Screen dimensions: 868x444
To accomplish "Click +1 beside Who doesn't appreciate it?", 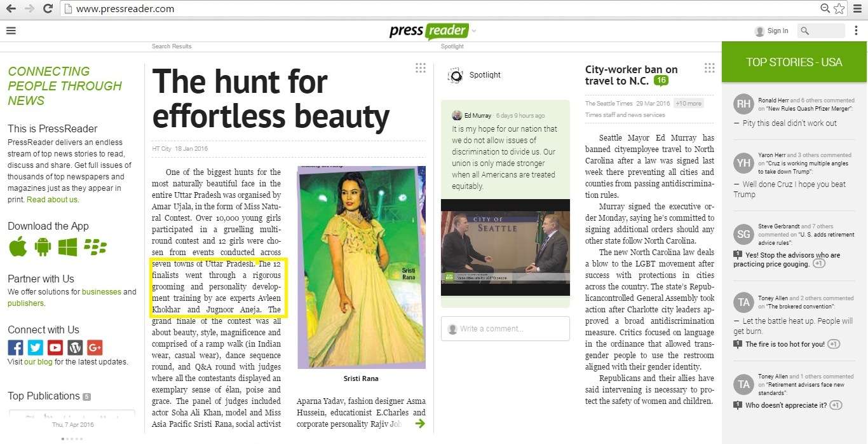I will point(836,405).
